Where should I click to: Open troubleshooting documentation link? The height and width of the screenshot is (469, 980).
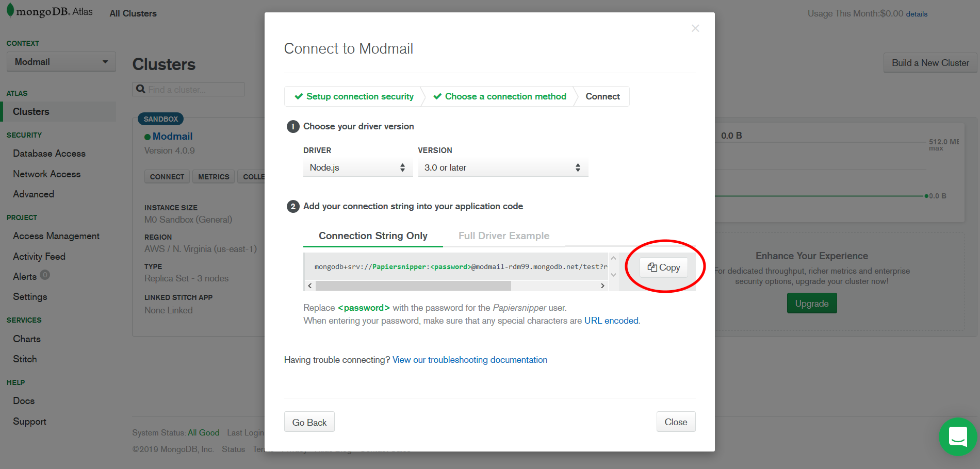[469, 360]
